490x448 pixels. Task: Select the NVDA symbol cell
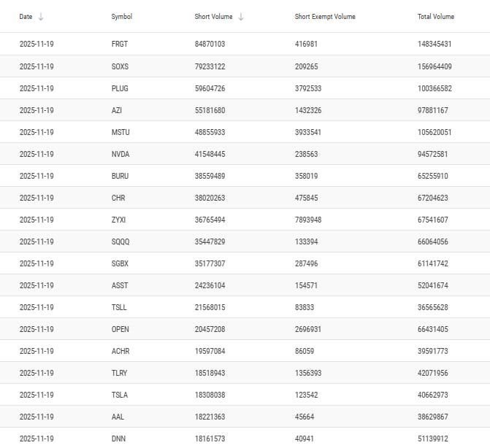(x=120, y=154)
